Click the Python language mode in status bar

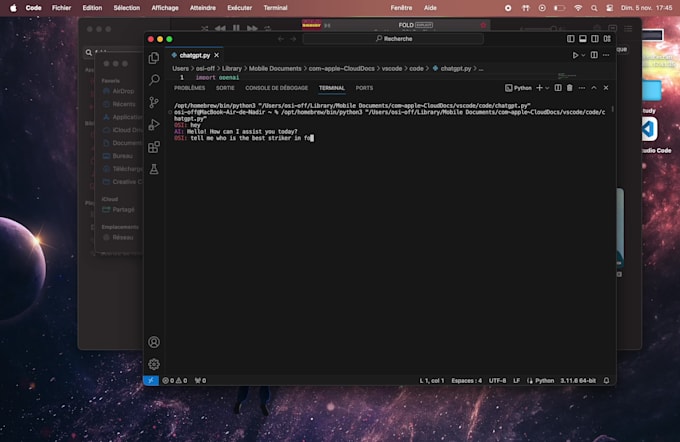544,380
